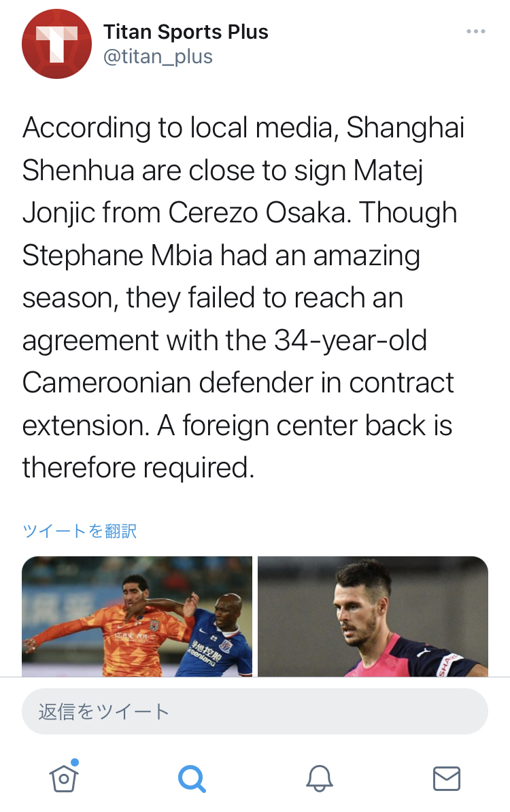Image resolution: width=510 pixels, height=812 pixels.
Task: Open the Messages envelope tab
Action: pyautogui.click(x=447, y=777)
